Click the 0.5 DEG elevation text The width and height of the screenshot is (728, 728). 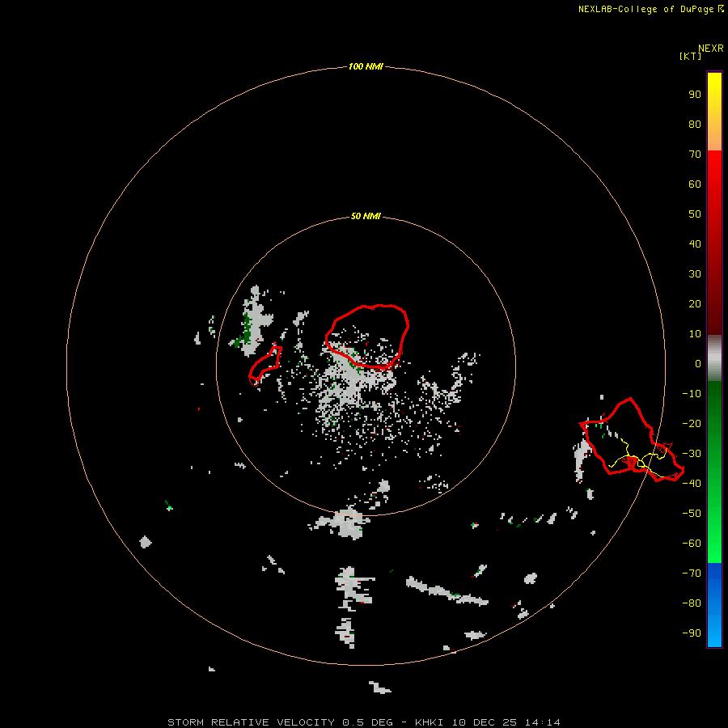pos(368,722)
